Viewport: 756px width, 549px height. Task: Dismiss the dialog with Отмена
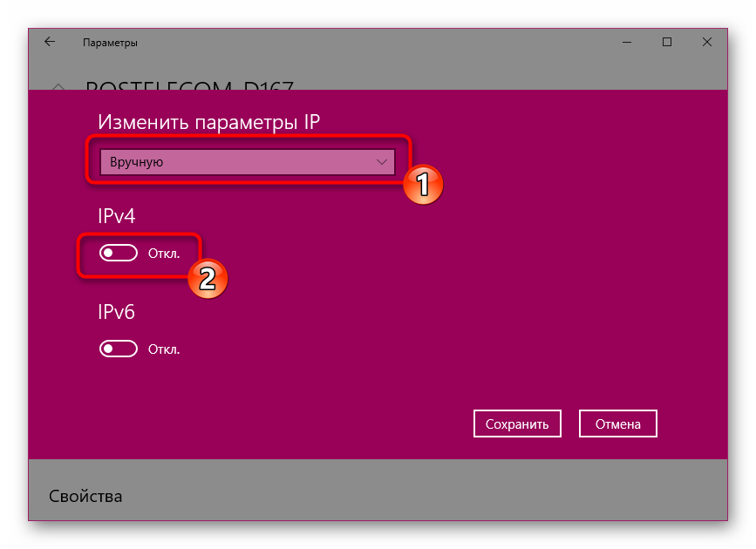(x=618, y=424)
